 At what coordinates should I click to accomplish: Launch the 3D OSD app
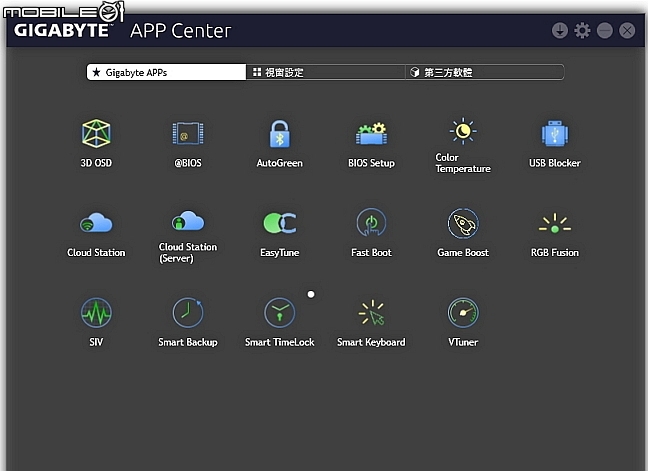(x=96, y=134)
